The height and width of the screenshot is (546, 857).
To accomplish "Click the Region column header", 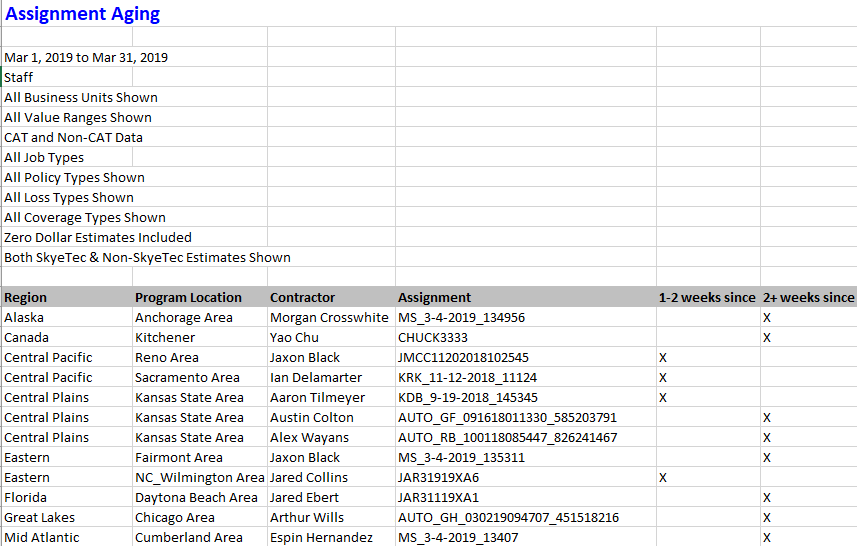I will pyautogui.click(x=26, y=297).
